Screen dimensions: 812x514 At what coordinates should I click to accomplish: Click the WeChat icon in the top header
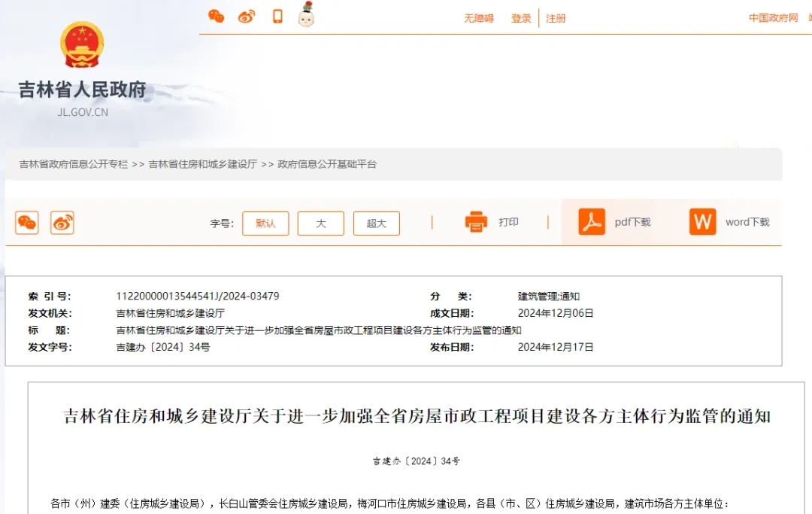pos(216,15)
